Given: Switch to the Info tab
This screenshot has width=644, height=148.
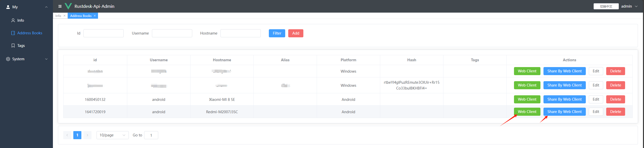Looking at the screenshot, I should pos(58,16).
